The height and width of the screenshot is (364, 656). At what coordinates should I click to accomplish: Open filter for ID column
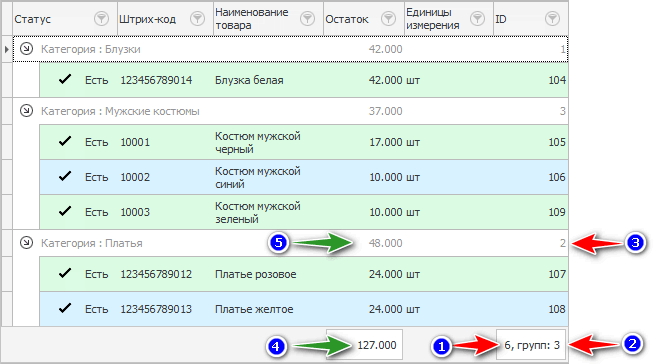point(552,19)
